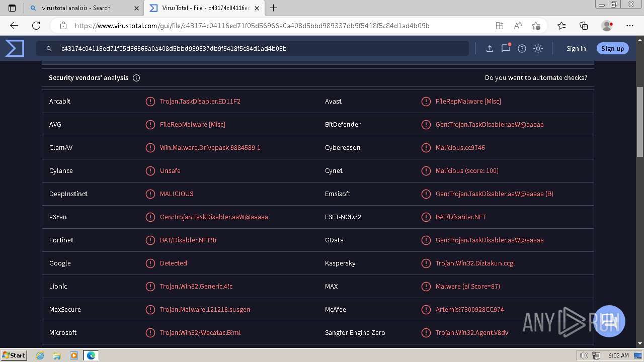Open a new tab with the plus button
Screen dimensions: 644x362
pyautogui.click(x=274, y=8)
